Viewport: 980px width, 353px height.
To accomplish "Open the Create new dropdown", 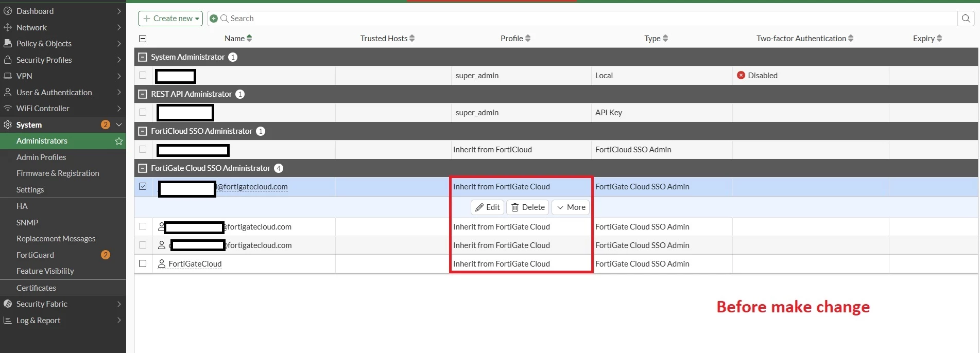I will point(170,19).
